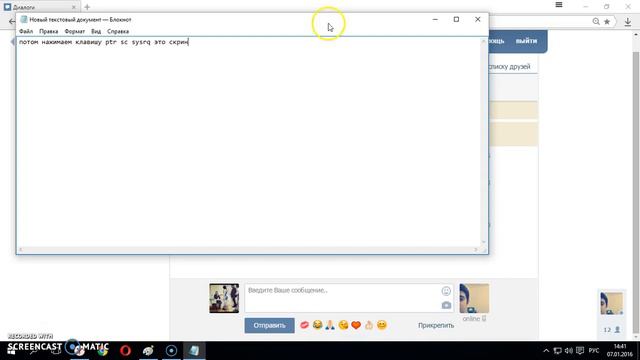
Task: Click the friend thumbnail in right sidebar
Action: pos(611,303)
